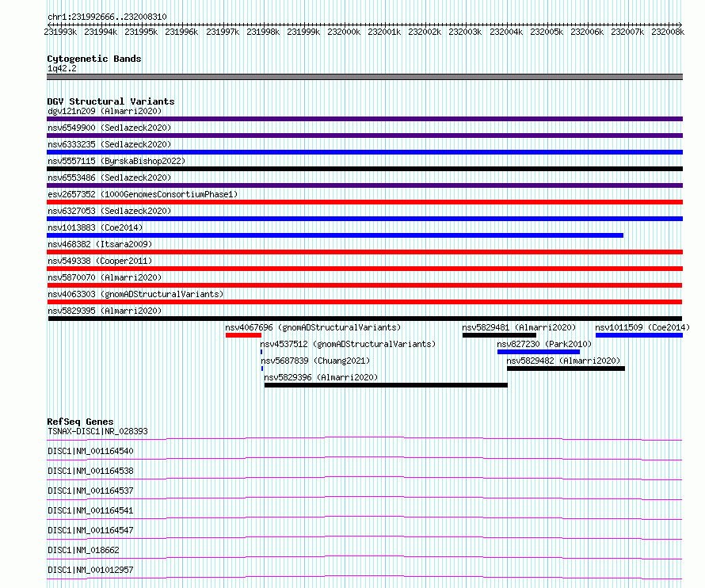Click the 232008k ruler tick
The image size is (705, 588).
point(668,32)
